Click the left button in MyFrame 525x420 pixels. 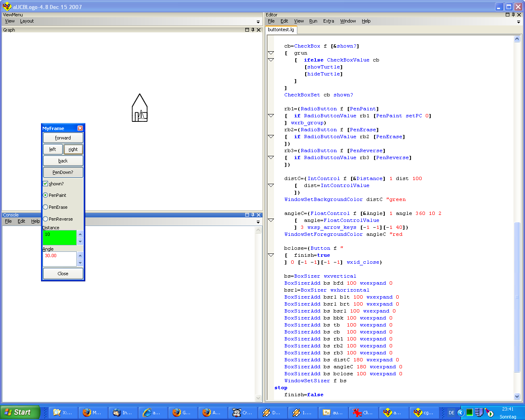click(x=53, y=149)
